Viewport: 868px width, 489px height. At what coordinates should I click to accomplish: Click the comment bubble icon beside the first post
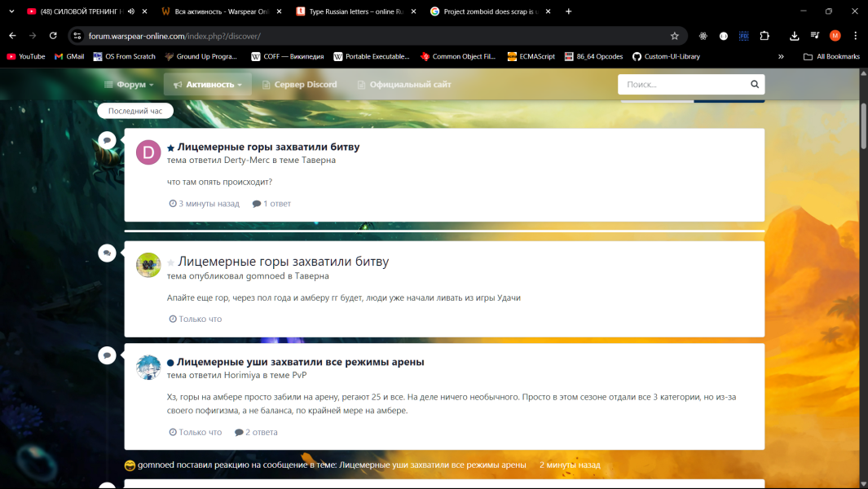(x=107, y=140)
